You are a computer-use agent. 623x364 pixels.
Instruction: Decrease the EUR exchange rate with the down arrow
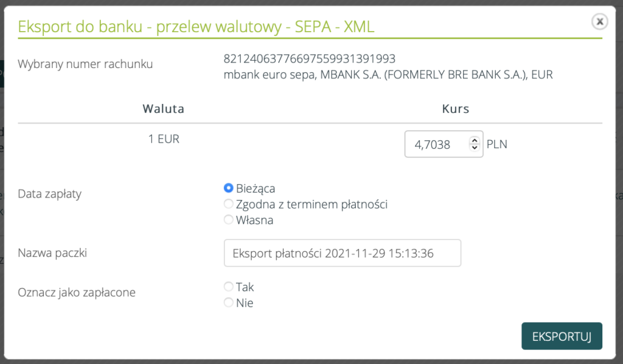click(x=474, y=148)
